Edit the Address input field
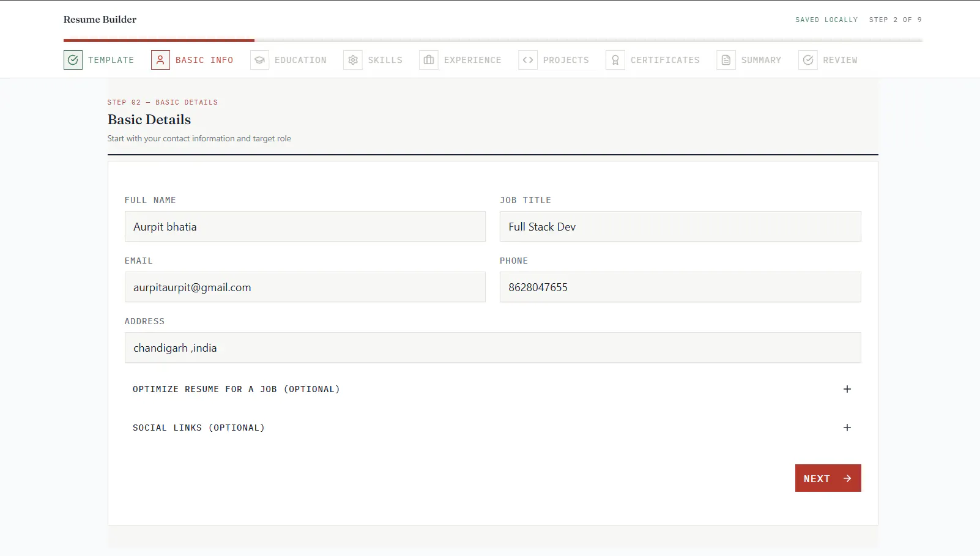 click(492, 347)
